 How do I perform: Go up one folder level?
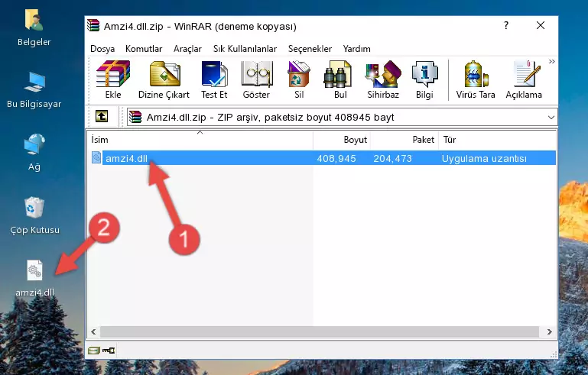(102, 117)
